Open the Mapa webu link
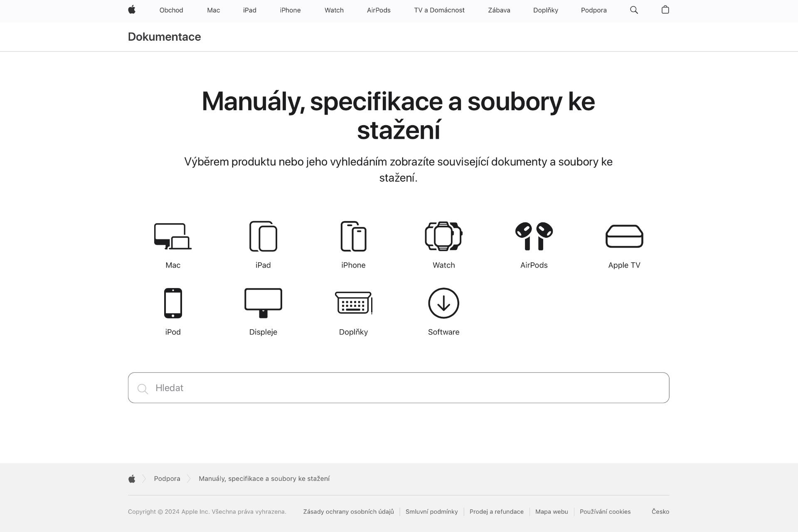 (x=552, y=512)
